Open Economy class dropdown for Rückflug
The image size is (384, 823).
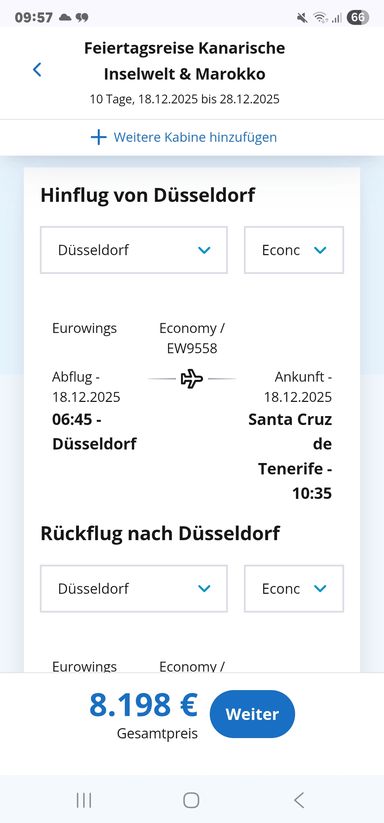(x=294, y=588)
